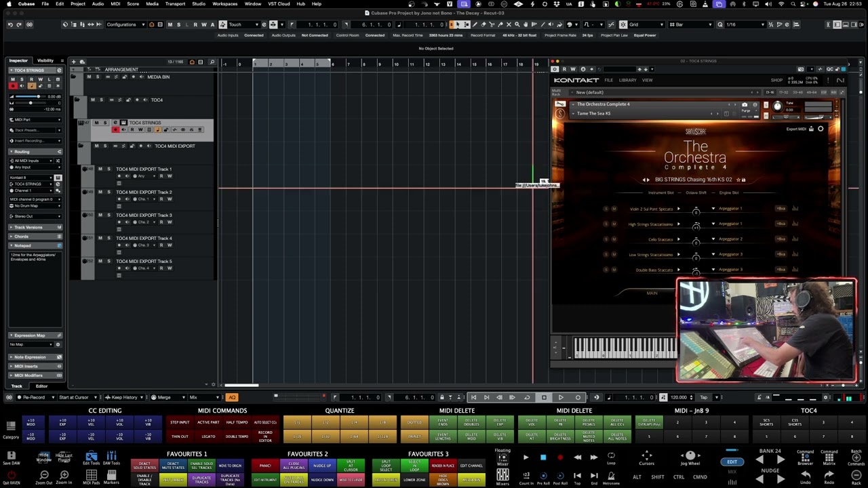Screen dimensions: 868x488
Task: Open Kontakt LIBRARY menu
Action: click(x=627, y=80)
